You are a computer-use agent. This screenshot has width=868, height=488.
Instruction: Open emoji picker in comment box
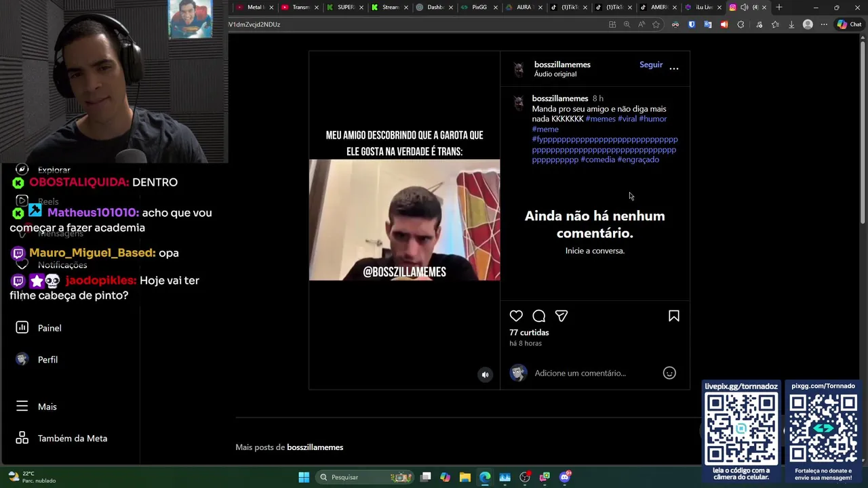coord(669,373)
